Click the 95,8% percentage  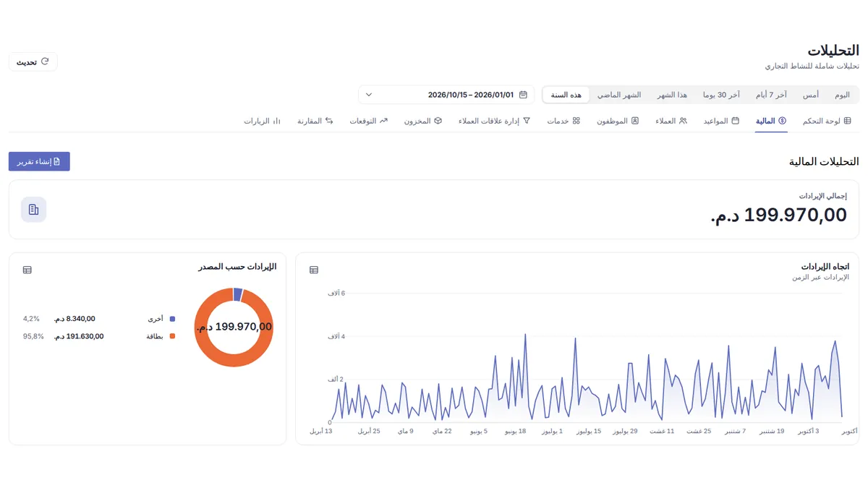click(33, 336)
